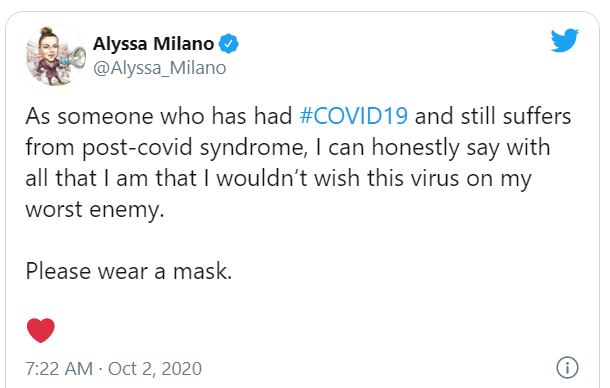Viewport: 610px width, 388px height.
Task: Open the Alyssa Milano display name
Action: (x=153, y=44)
